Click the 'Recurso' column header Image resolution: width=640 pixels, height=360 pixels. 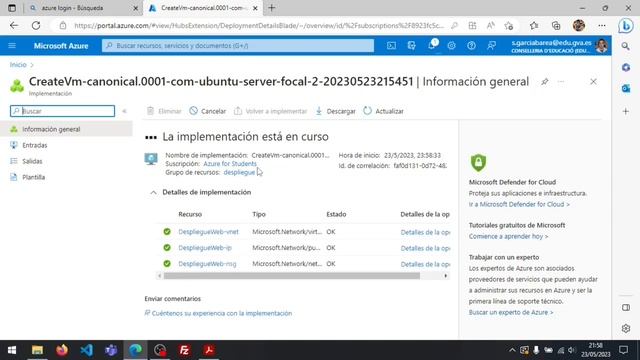point(190,214)
